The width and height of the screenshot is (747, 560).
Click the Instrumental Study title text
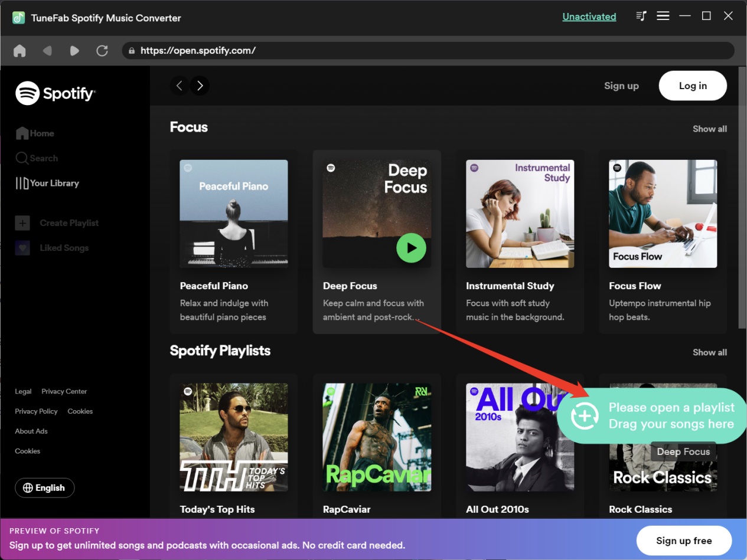510,286
